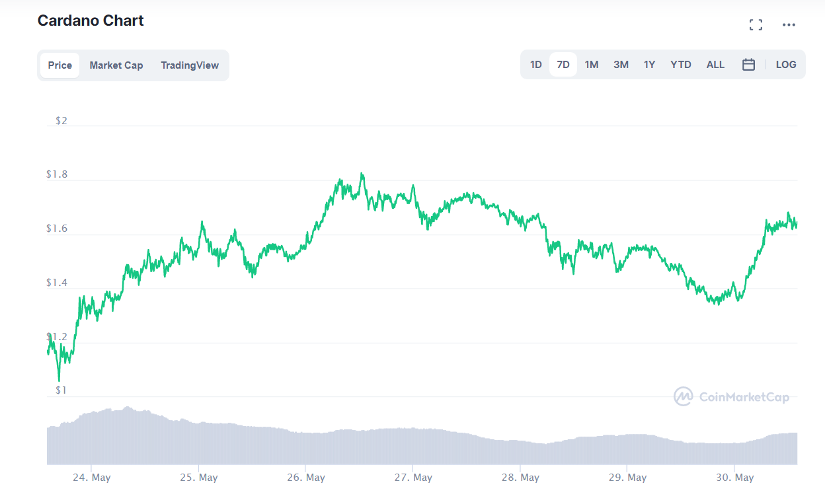825x504 pixels.
Task: Select the YTD time range
Action: pos(680,64)
